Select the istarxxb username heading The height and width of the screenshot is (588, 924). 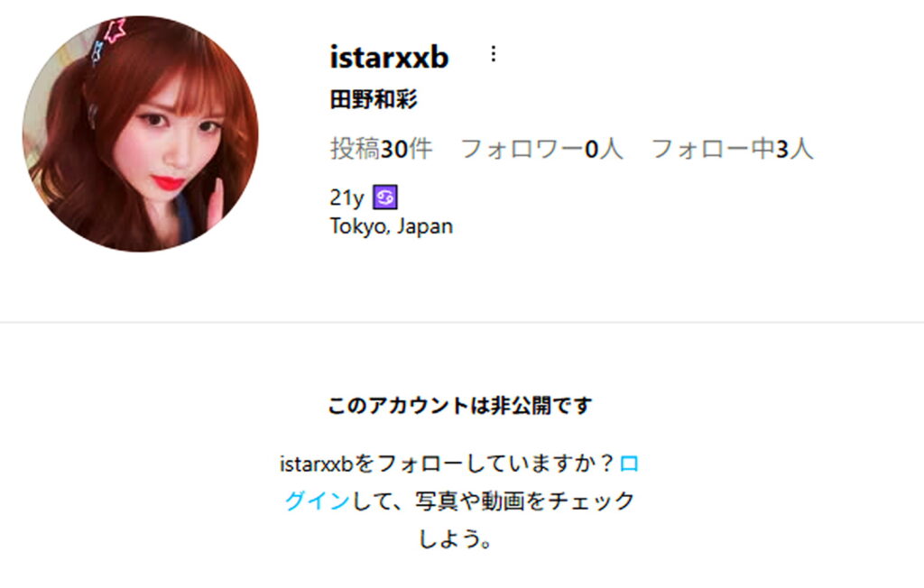click(x=389, y=57)
